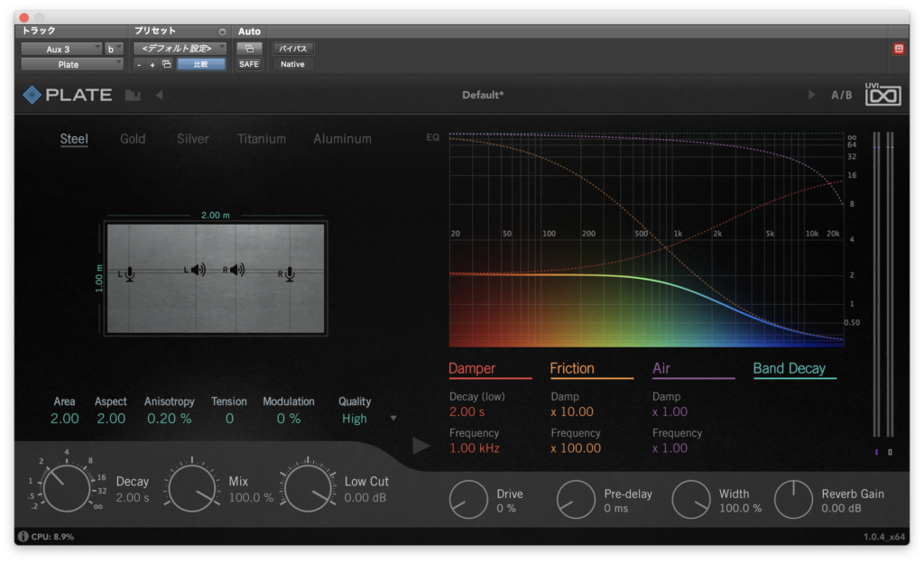Select the Titanium plate material
This screenshot has width=924, height=563.
[x=262, y=139]
